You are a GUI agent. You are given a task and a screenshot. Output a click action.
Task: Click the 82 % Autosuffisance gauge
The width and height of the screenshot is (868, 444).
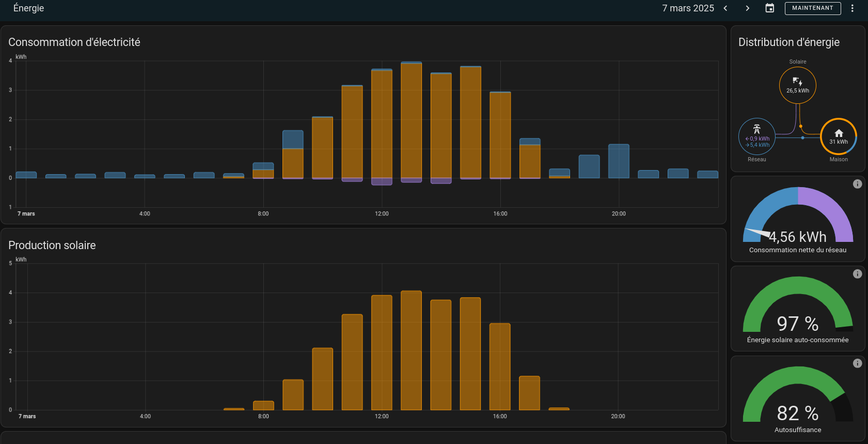click(798, 395)
